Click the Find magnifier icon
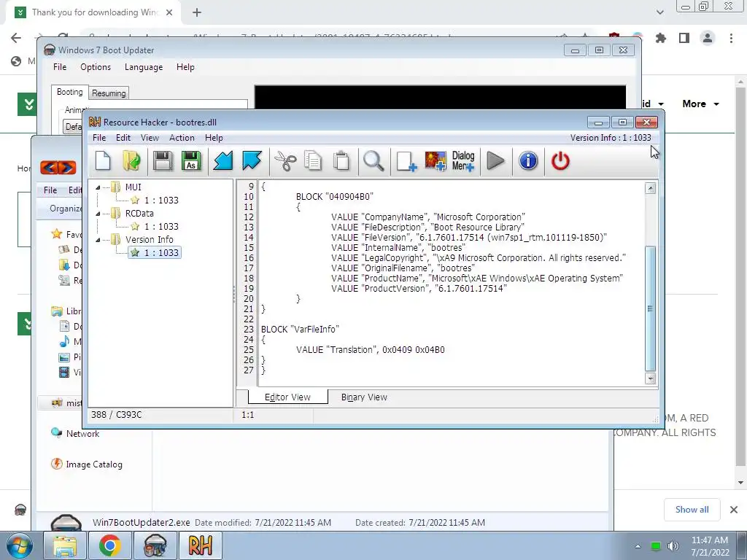The image size is (747, 560). (x=373, y=161)
